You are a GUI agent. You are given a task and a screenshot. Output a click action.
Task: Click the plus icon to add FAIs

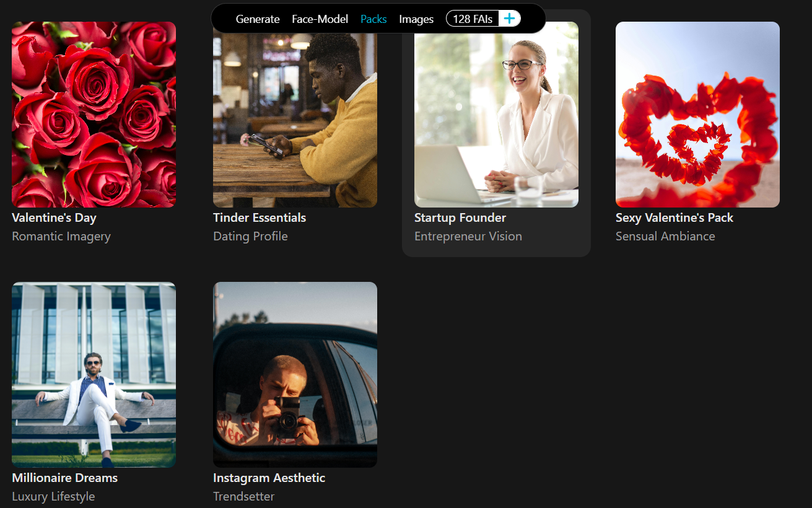tap(509, 19)
